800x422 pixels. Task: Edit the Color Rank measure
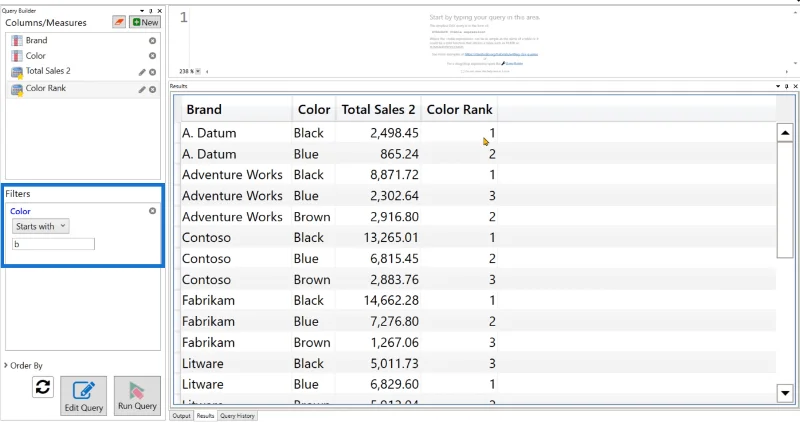(142, 90)
